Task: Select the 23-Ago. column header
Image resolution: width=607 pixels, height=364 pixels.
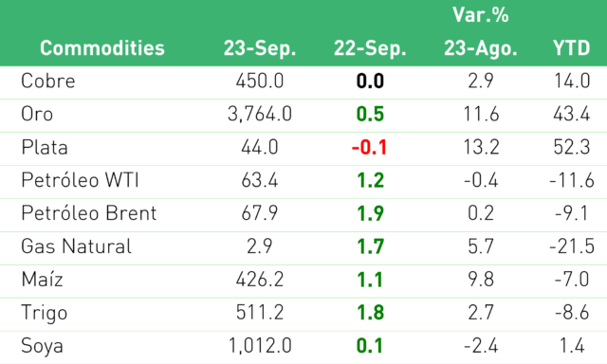Action: coord(481,49)
